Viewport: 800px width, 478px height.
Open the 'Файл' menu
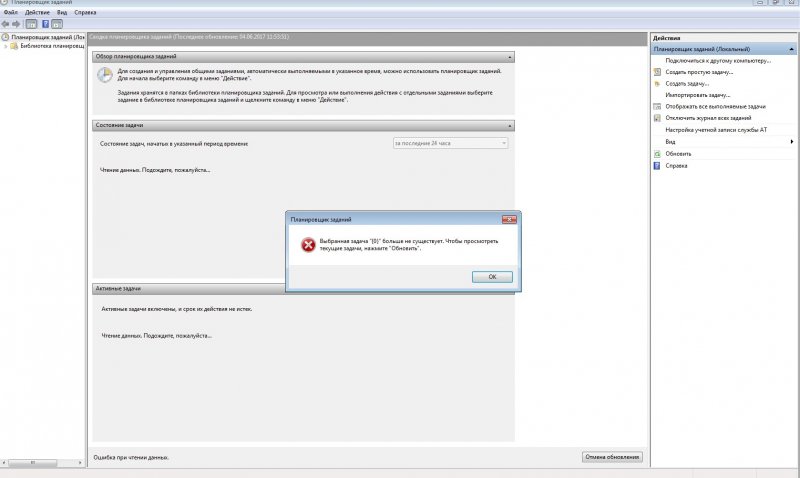point(9,12)
